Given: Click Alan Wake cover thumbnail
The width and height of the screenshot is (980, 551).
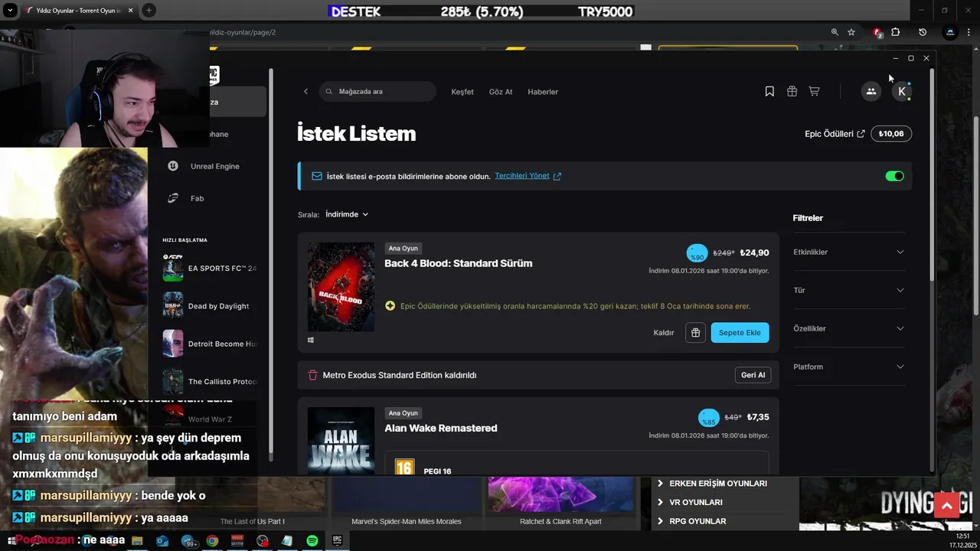Looking at the screenshot, I should pyautogui.click(x=341, y=441).
